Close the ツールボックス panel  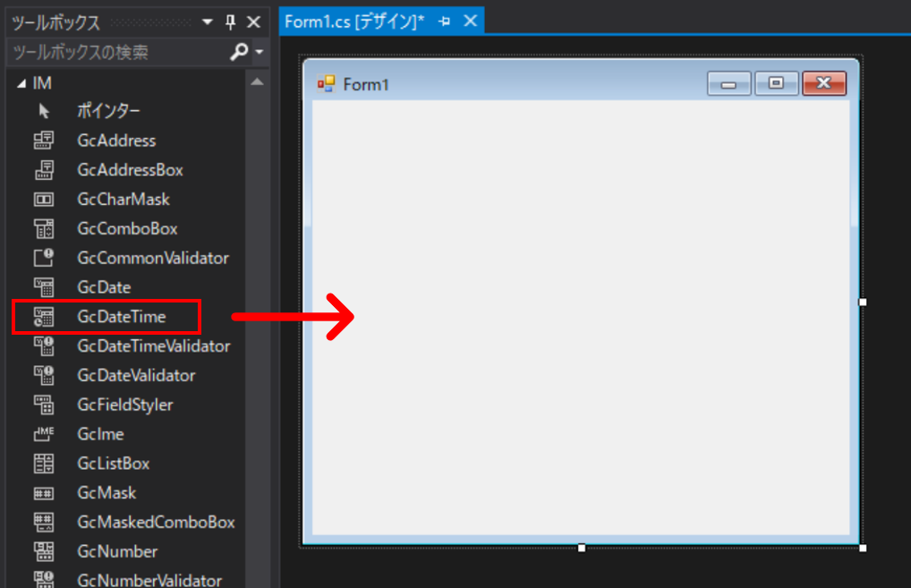tap(253, 22)
